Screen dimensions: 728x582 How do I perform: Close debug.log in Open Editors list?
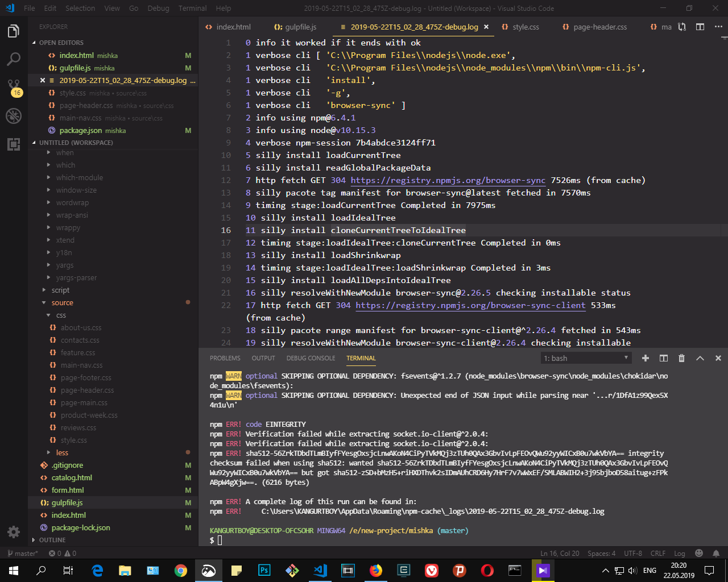(x=43, y=81)
